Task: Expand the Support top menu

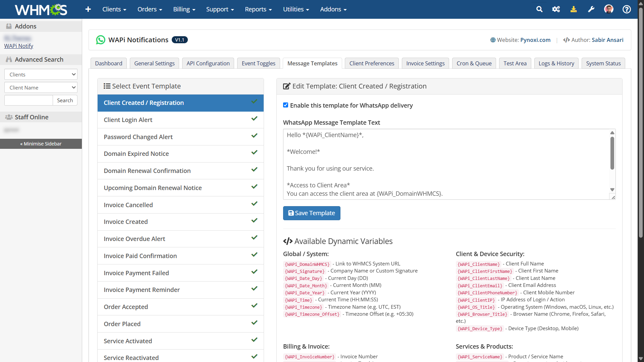Action: coord(220,9)
